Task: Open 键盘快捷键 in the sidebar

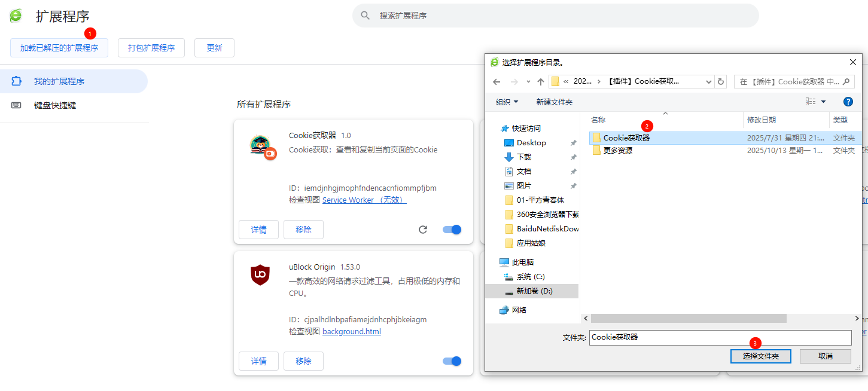Action: pyautogui.click(x=54, y=105)
